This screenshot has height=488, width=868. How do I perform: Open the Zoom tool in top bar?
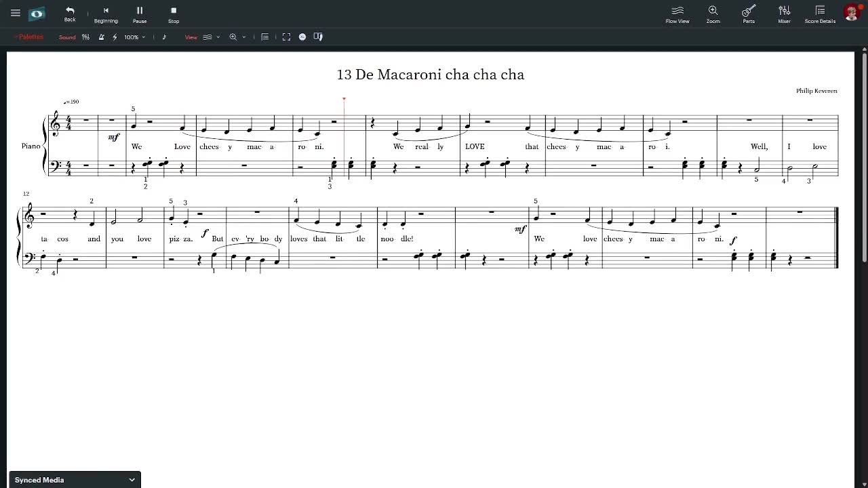713,14
